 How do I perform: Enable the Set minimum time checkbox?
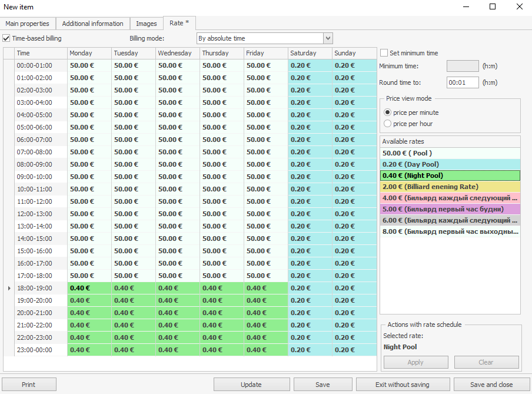point(384,53)
